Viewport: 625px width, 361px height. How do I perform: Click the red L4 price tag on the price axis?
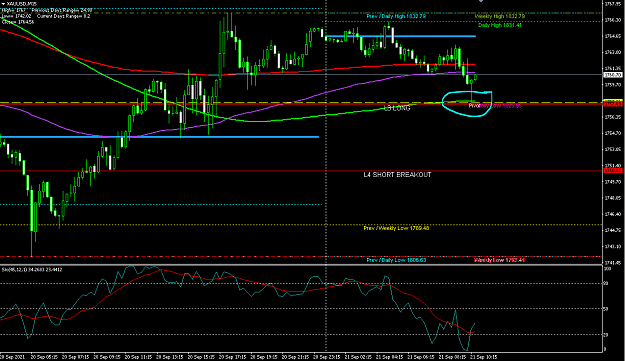613,171
